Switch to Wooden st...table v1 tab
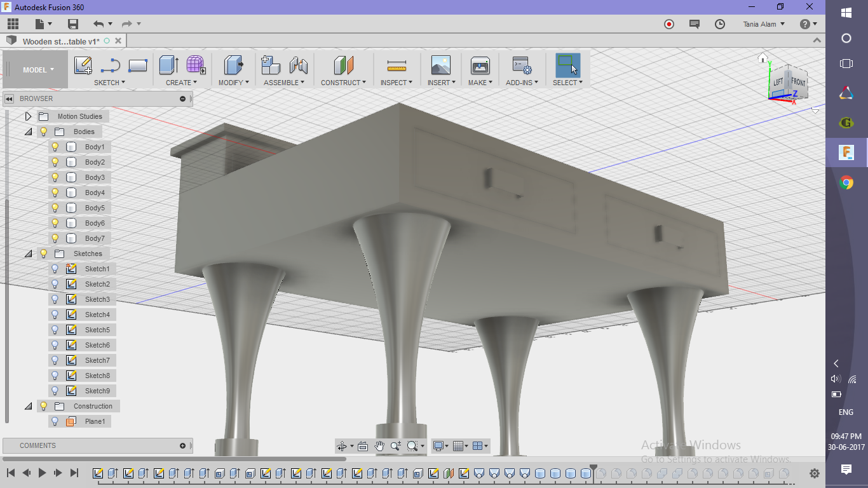This screenshot has width=868, height=488. tap(61, 41)
